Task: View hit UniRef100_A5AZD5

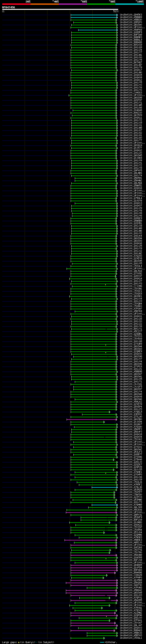Action: 131,600
